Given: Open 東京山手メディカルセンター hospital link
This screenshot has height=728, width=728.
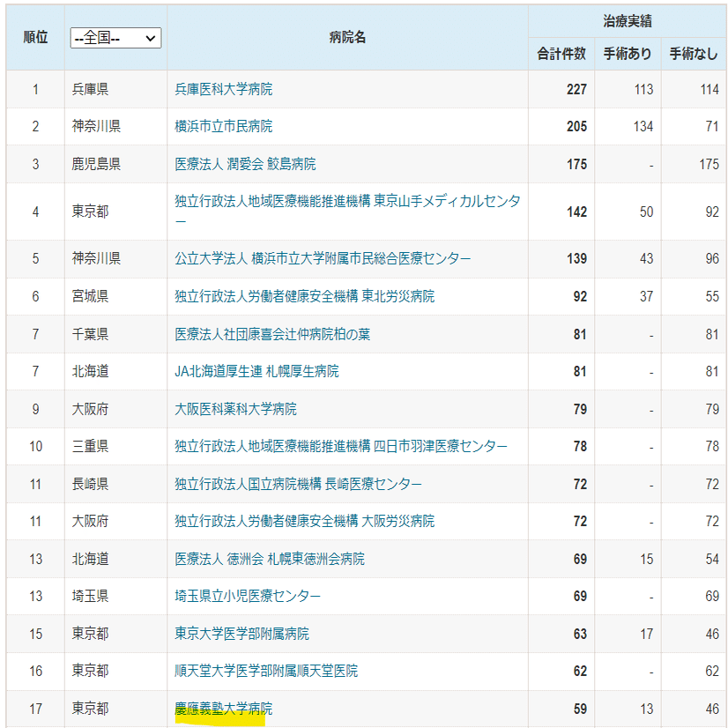Looking at the screenshot, I should 347,211.
